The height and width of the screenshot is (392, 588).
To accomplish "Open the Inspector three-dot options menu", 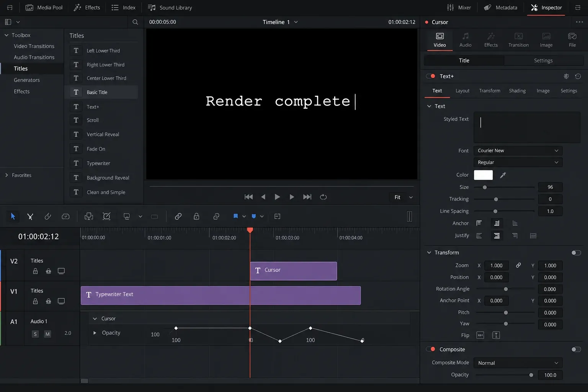I will (x=579, y=22).
